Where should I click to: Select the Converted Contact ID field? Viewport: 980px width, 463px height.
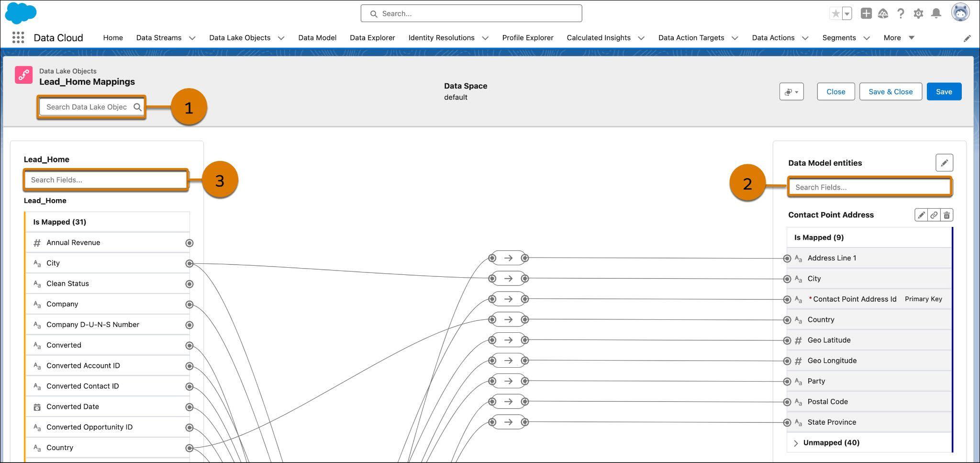[x=108, y=386]
